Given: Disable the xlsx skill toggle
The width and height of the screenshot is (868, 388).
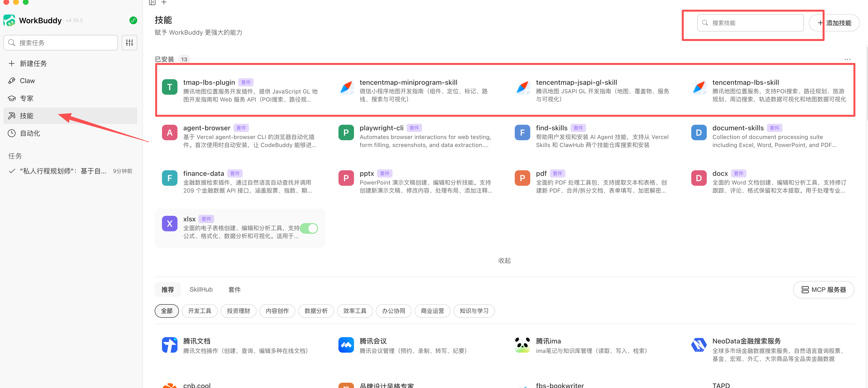Looking at the screenshot, I should click(x=309, y=228).
